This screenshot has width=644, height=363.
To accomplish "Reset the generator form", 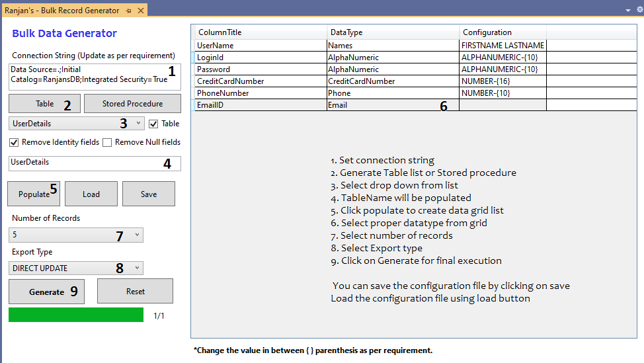I will pyautogui.click(x=135, y=291).
